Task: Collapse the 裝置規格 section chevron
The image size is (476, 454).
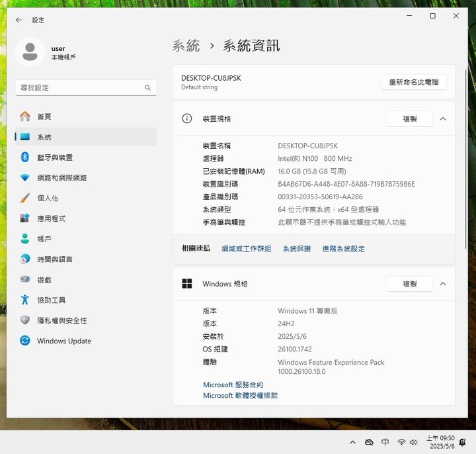Action: pos(443,119)
